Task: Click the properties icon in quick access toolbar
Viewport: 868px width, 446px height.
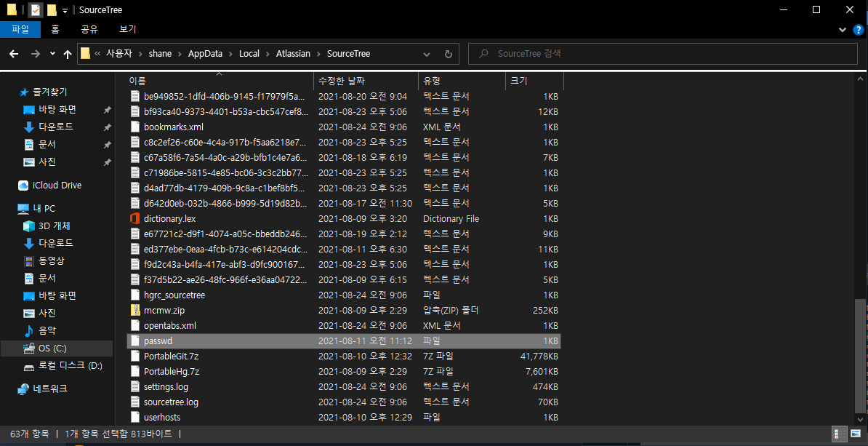Action: (x=35, y=10)
